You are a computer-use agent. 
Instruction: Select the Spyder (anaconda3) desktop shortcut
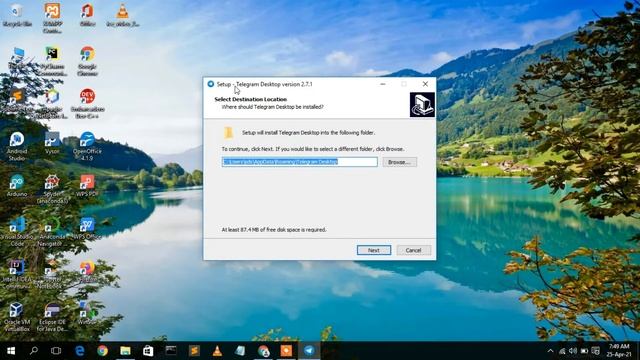point(52,189)
